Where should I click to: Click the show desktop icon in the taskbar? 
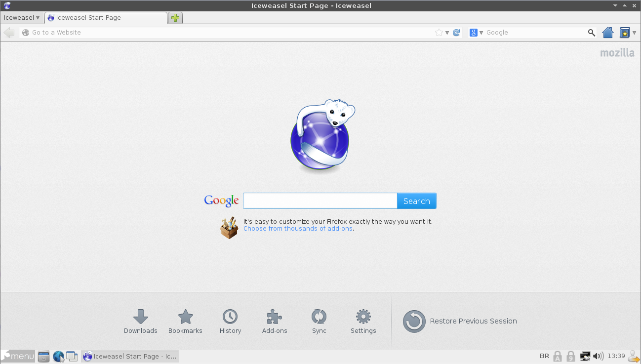click(72, 356)
